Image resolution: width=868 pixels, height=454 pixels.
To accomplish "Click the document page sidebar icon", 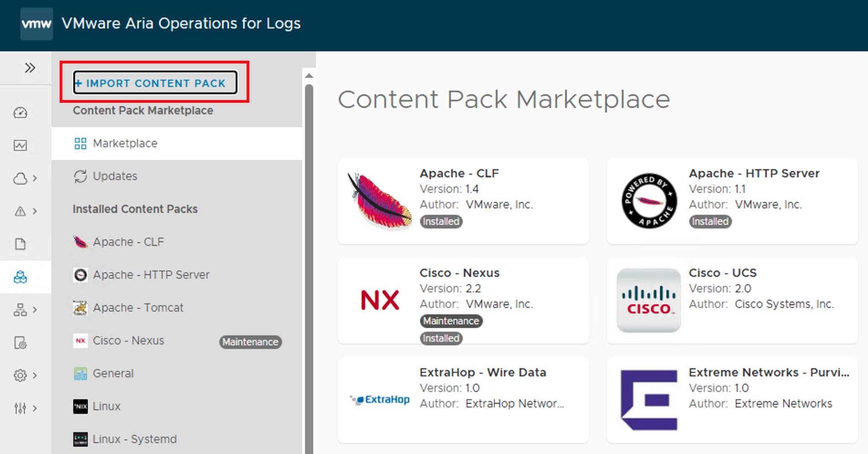I will click(20, 244).
